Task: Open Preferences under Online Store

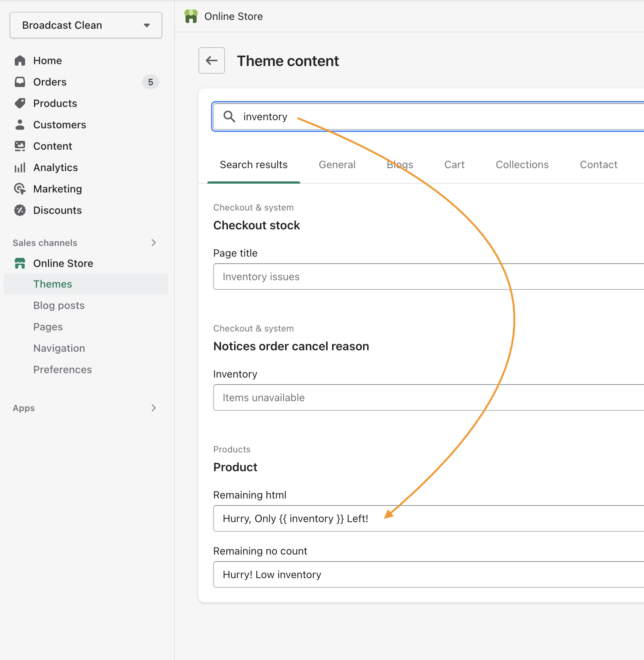Action: click(x=62, y=369)
